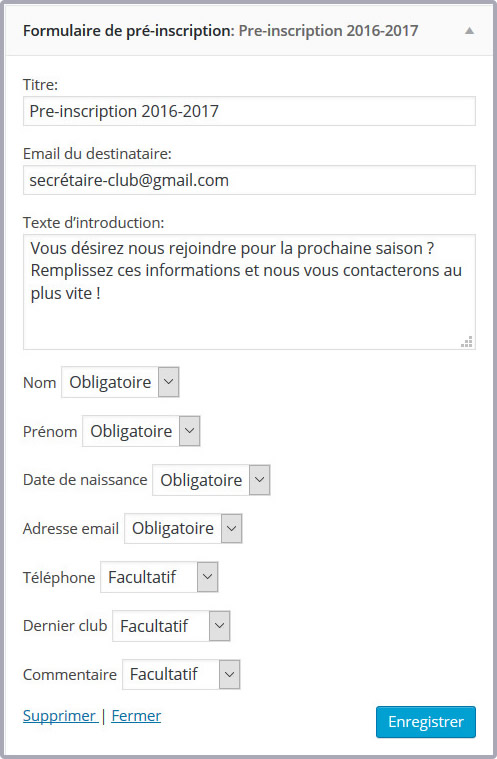Screen dimensions: 497x759
Task: Open the Commentaire dropdown
Action: pos(181,674)
